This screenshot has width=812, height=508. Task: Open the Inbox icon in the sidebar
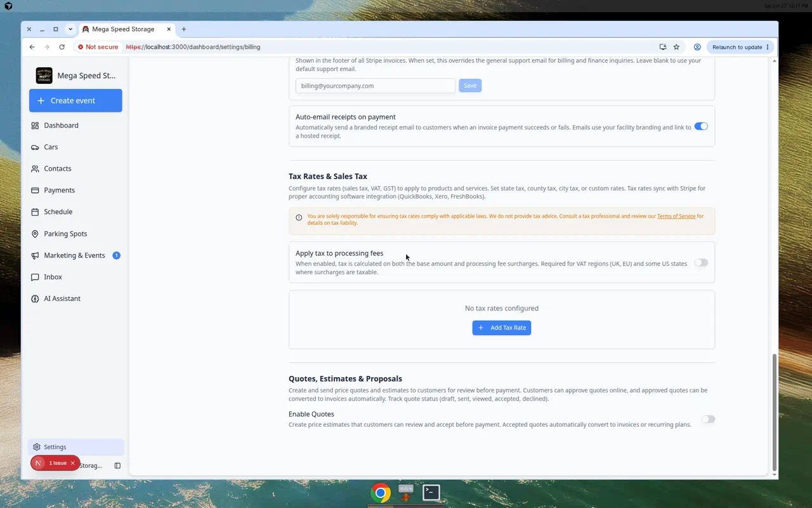pos(35,277)
